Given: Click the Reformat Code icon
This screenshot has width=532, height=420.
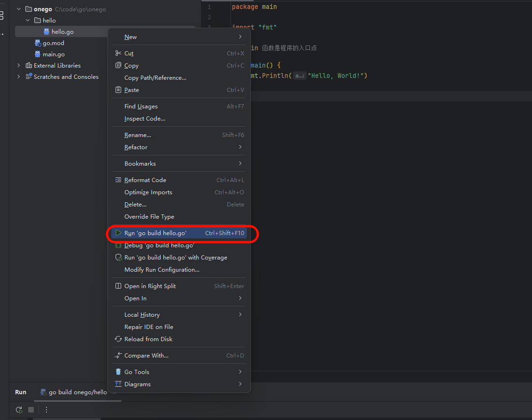Looking at the screenshot, I should coord(118,180).
